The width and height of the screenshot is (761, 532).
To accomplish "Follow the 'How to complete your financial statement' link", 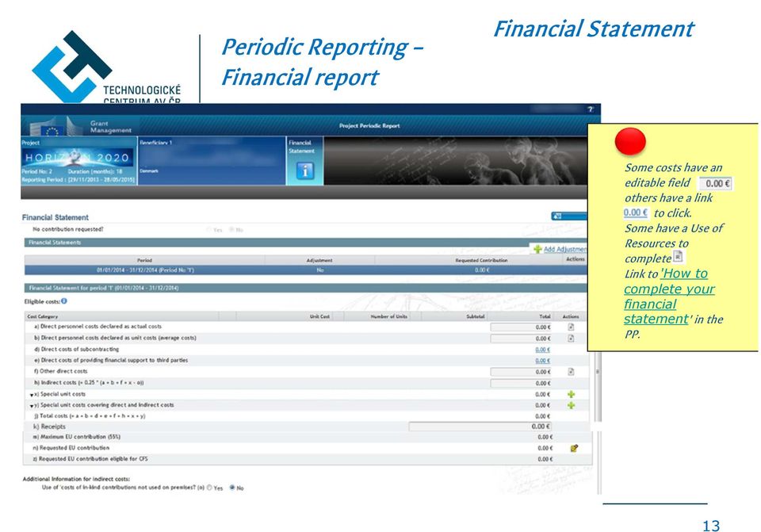I will (x=669, y=296).
